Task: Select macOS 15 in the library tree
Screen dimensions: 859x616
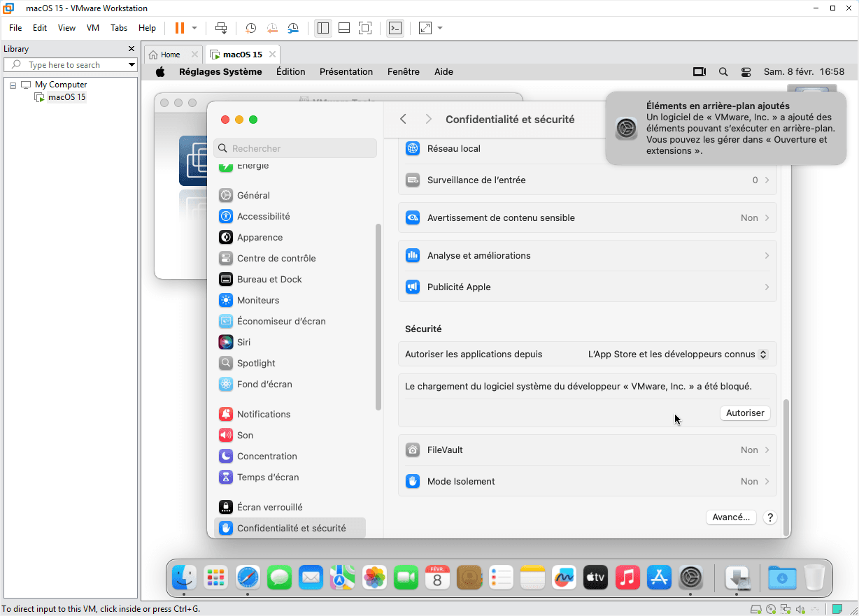Action: (x=66, y=97)
